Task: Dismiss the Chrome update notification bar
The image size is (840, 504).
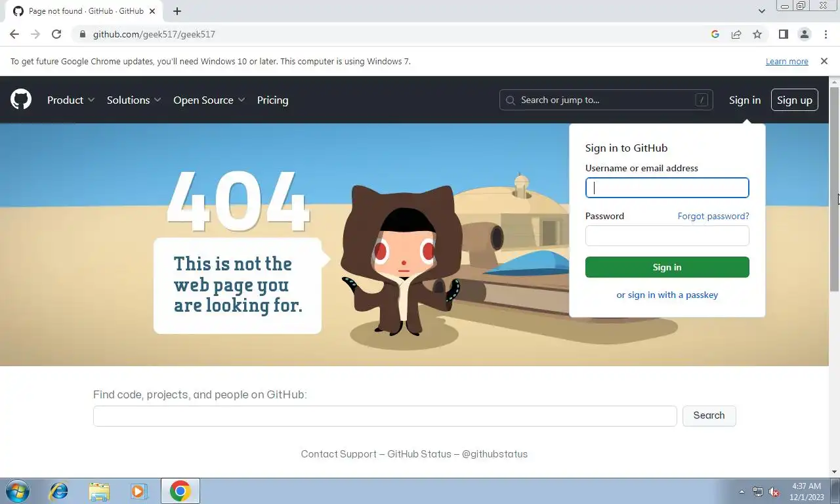Action: [x=824, y=61]
